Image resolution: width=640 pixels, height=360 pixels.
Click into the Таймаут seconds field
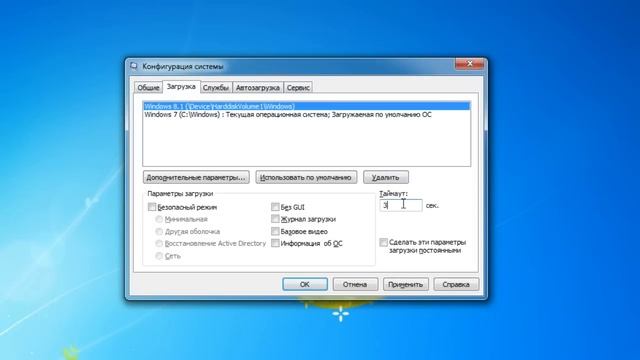[x=401, y=205]
